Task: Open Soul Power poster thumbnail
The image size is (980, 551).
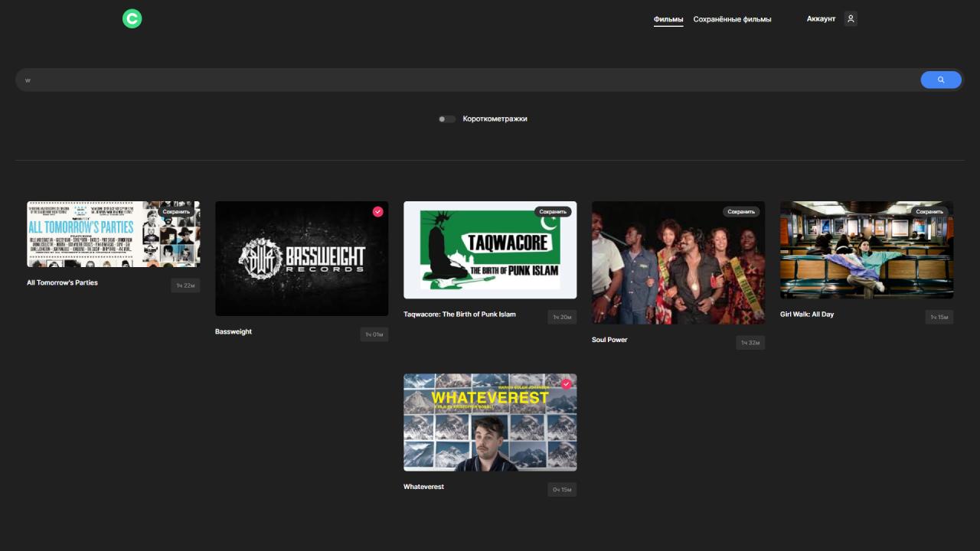Action: [678, 262]
